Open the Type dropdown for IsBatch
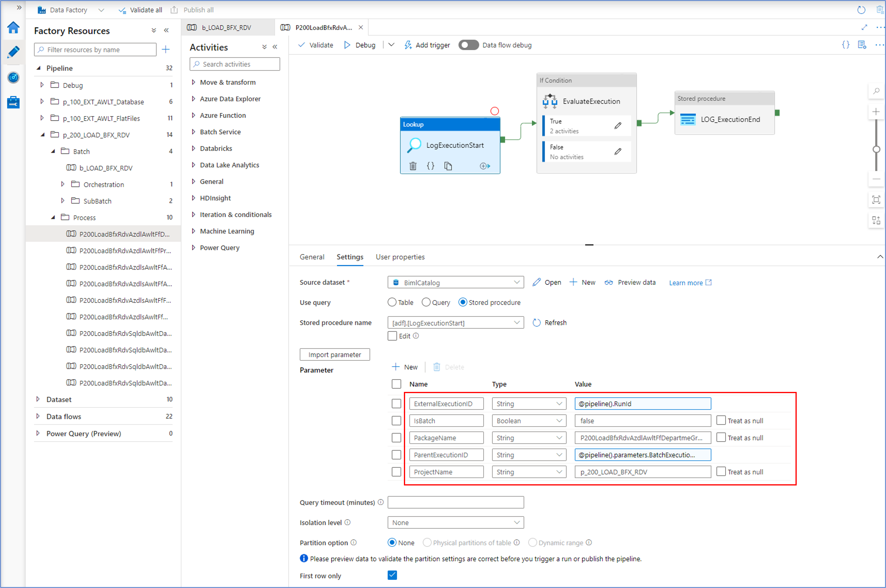Screen dimensions: 886x588 pos(529,421)
